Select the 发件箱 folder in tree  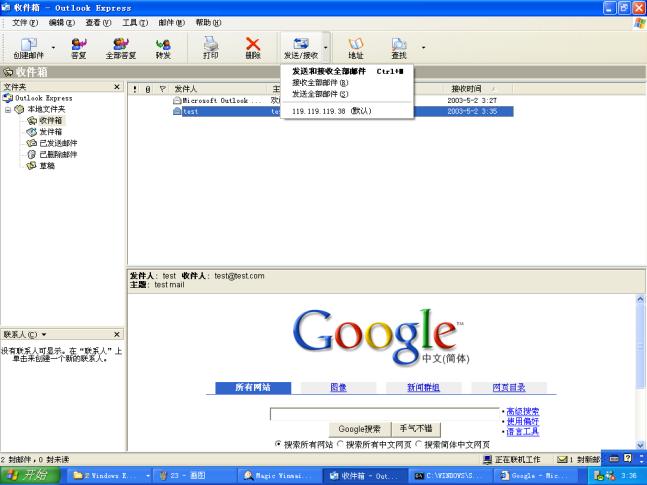(50, 132)
